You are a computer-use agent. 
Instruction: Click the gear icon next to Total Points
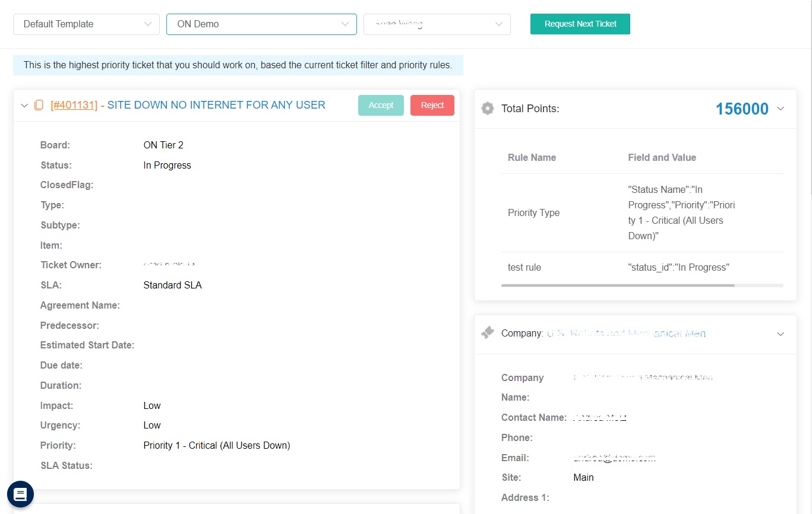(488, 109)
